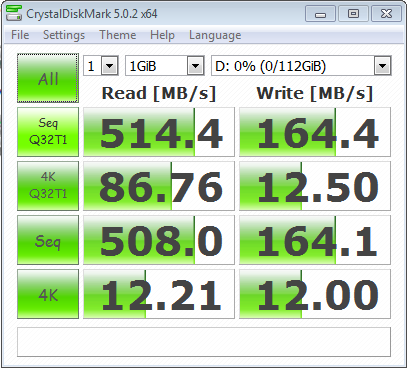Click the 164.4 sequential write result
The image size is (407, 368).
[315, 132]
